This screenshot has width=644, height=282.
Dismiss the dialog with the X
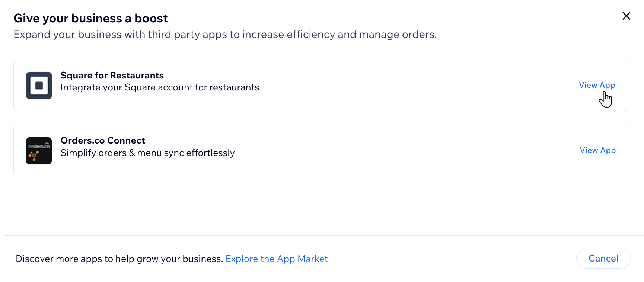(627, 16)
